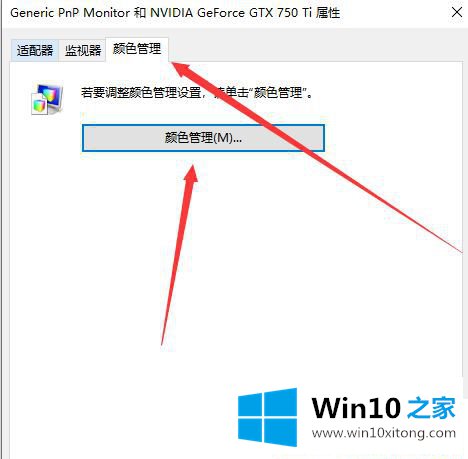Click the blue Windows logo watermark
Image resolution: width=468 pixels, height=459 pixels.
pyautogui.click(x=267, y=417)
